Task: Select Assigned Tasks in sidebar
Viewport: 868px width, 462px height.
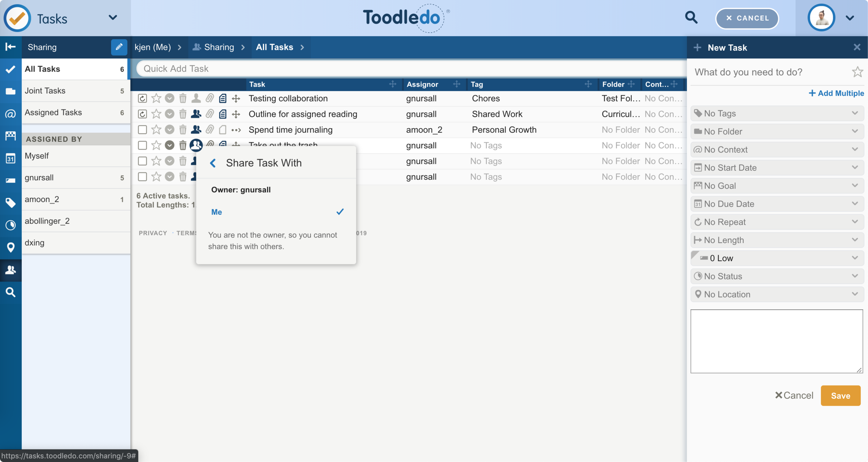Action: 76,112
